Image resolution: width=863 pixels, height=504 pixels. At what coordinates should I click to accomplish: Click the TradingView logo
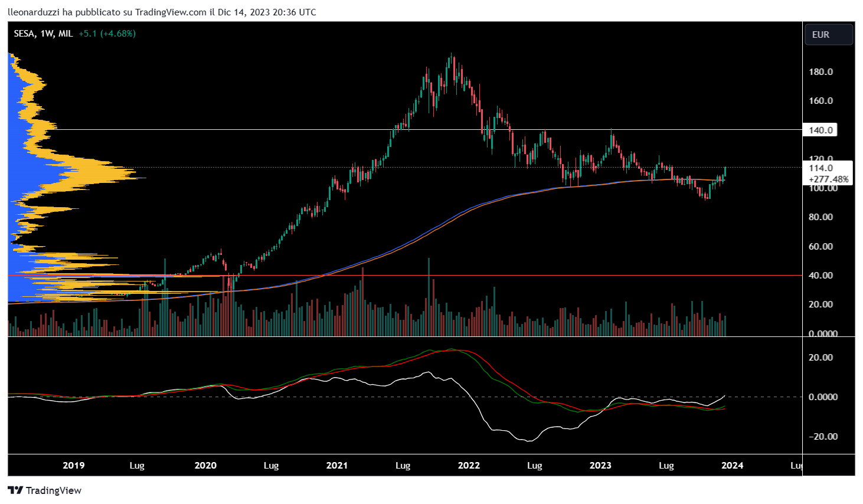pos(44,490)
